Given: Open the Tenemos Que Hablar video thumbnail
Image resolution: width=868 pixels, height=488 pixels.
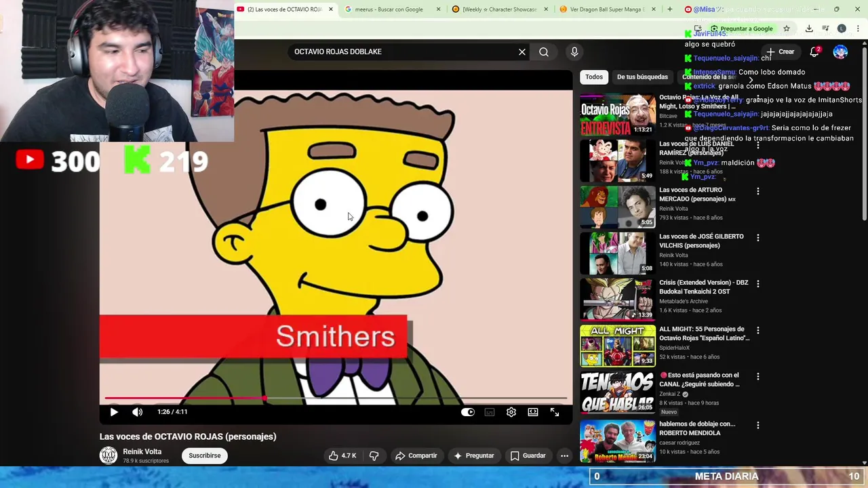Looking at the screenshot, I should click(617, 392).
